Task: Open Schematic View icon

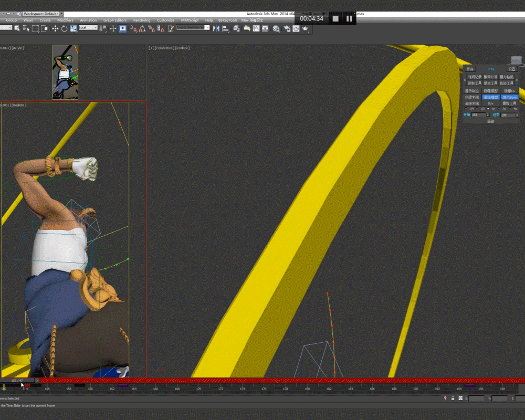Action: [x=265, y=28]
